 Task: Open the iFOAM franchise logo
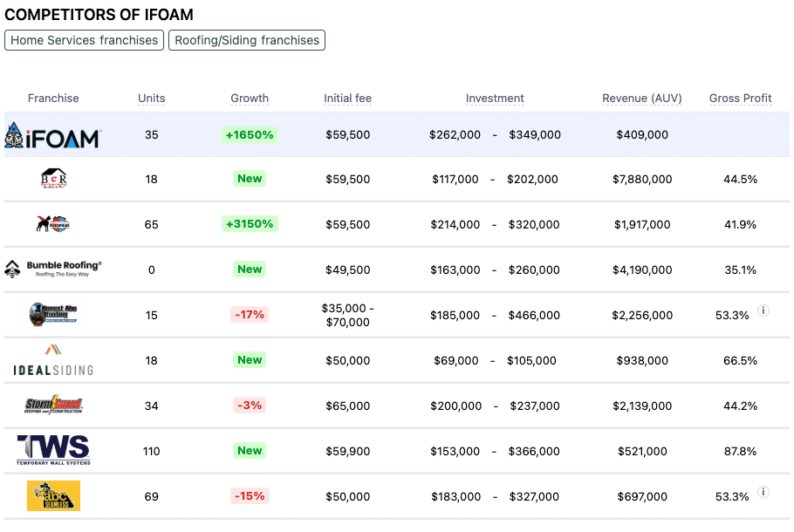[53, 135]
